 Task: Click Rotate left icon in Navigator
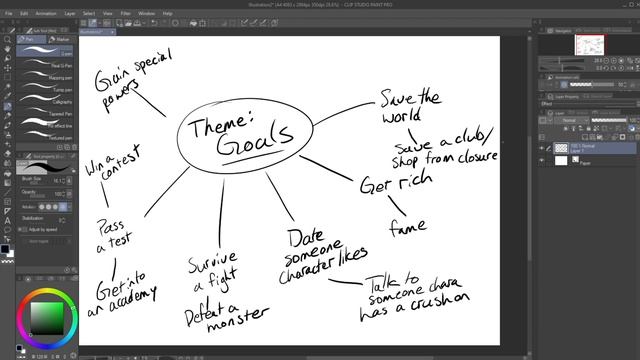pyautogui.click(x=606, y=68)
